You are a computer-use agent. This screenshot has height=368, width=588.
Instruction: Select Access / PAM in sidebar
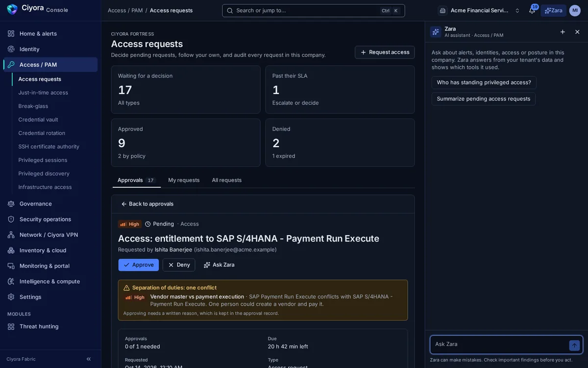(50, 65)
